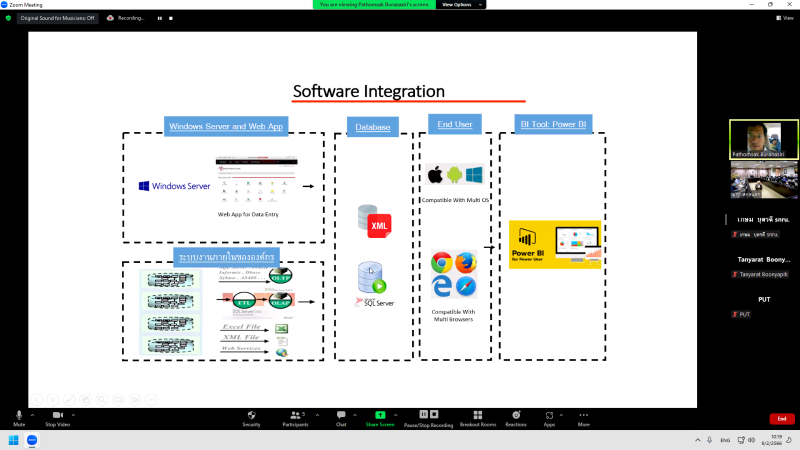Click Pause/Stop Recording control
The width and height of the screenshot is (800, 450).
coord(429,416)
